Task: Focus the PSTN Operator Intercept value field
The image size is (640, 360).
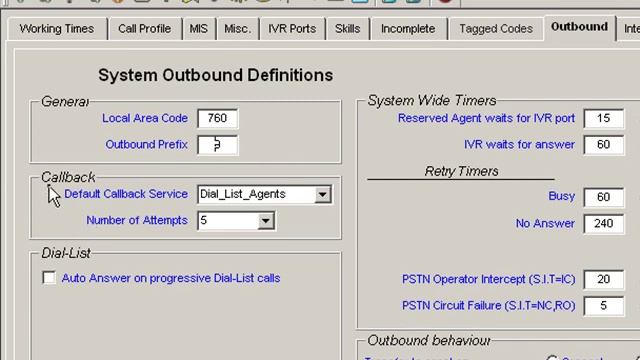Action: tap(604, 279)
